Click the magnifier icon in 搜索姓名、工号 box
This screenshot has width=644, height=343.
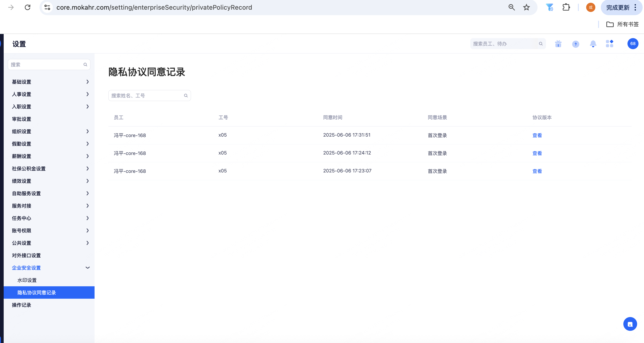186,96
